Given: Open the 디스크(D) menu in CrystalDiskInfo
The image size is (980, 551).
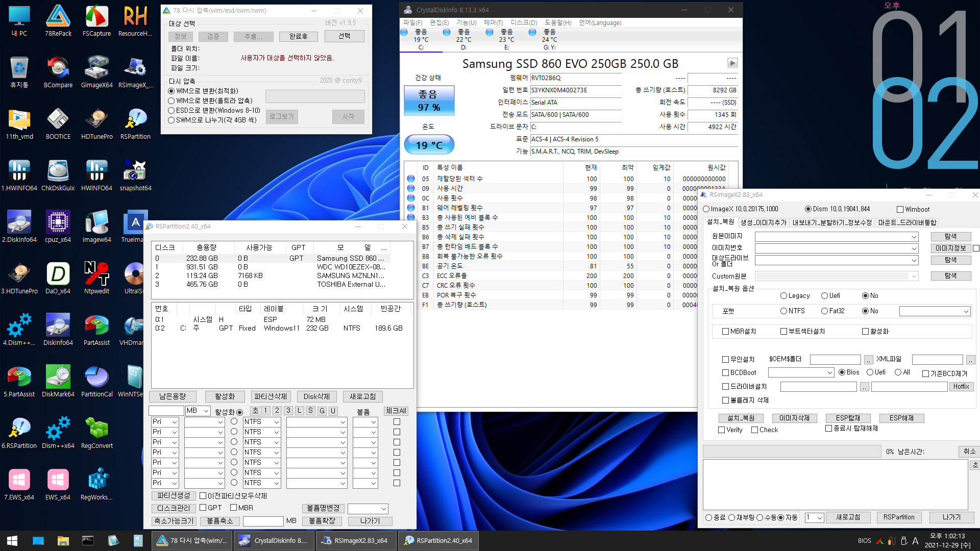Looking at the screenshot, I should tap(524, 23).
